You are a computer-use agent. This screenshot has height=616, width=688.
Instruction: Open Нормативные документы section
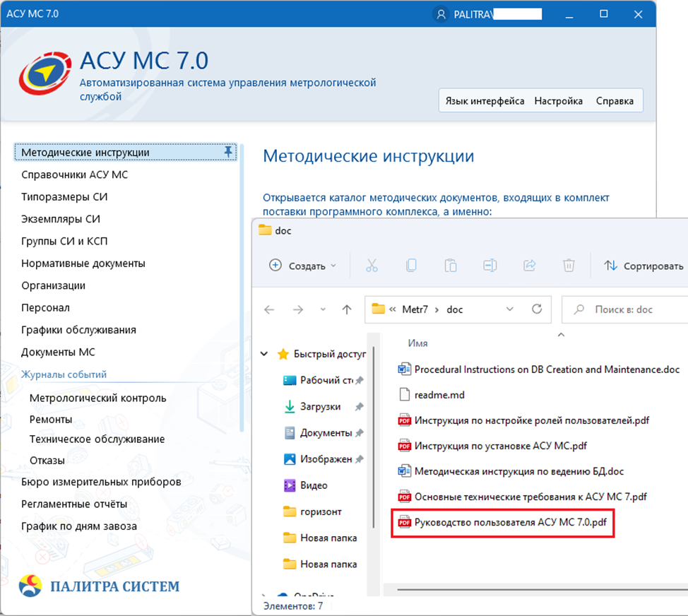[83, 263]
